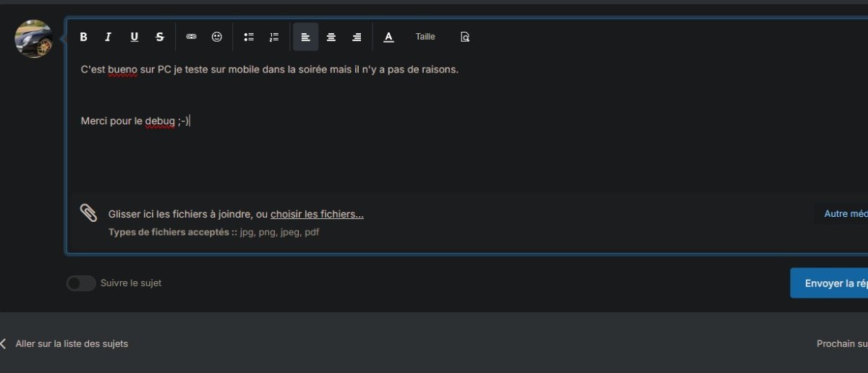Preview the post with magnifier icon

point(465,37)
